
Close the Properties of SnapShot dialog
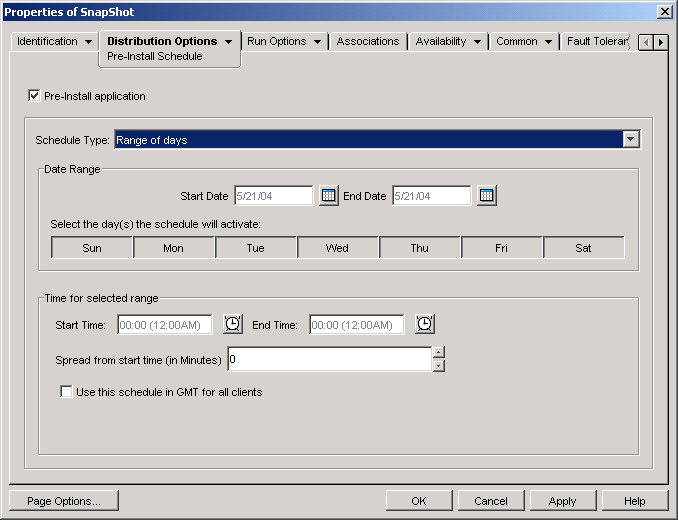(665, 11)
